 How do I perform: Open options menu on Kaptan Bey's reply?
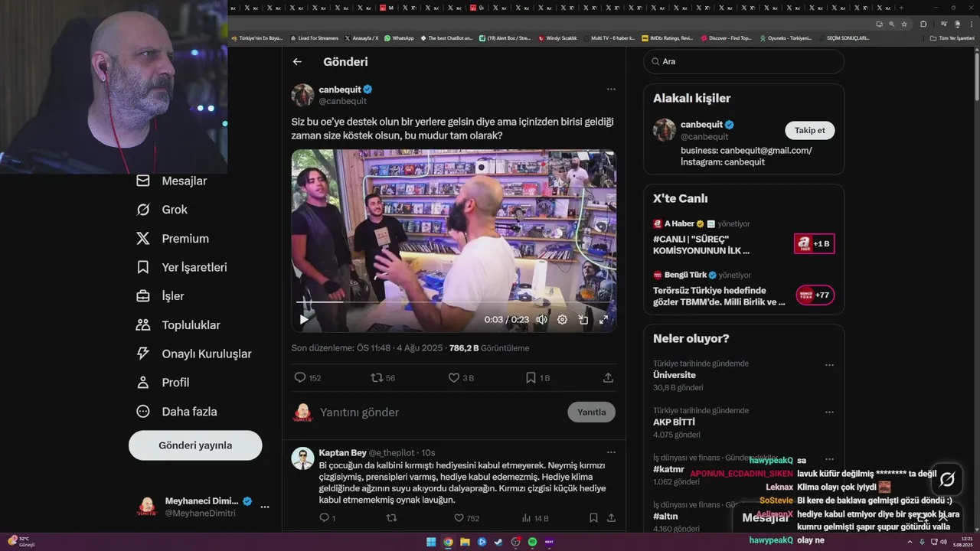coord(611,452)
